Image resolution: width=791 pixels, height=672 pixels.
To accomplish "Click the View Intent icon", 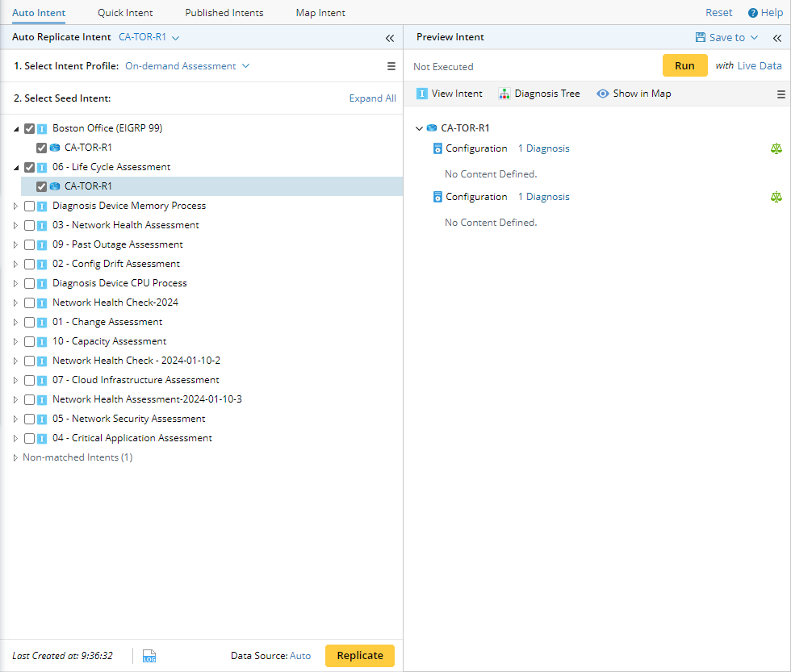I will (x=421, y=94).
